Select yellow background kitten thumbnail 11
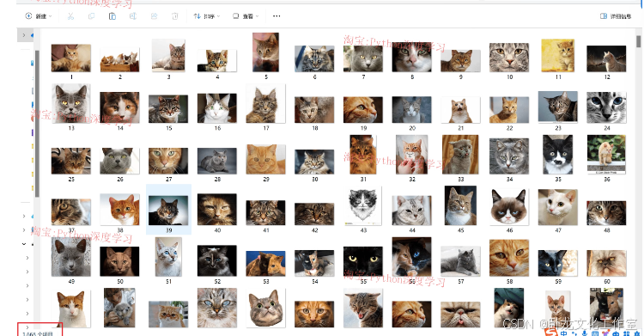This screenshot has width=644, height=336. 558,55
